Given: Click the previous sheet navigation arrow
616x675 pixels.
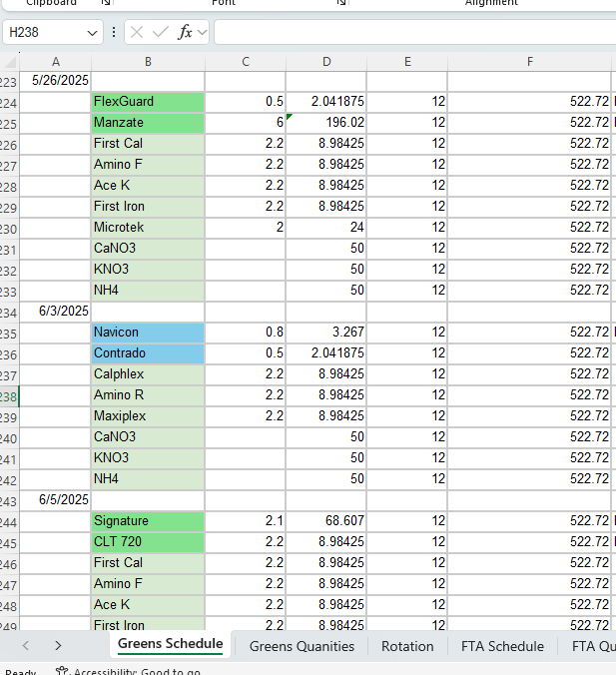Looking at the screenshot, I should 26,646.
